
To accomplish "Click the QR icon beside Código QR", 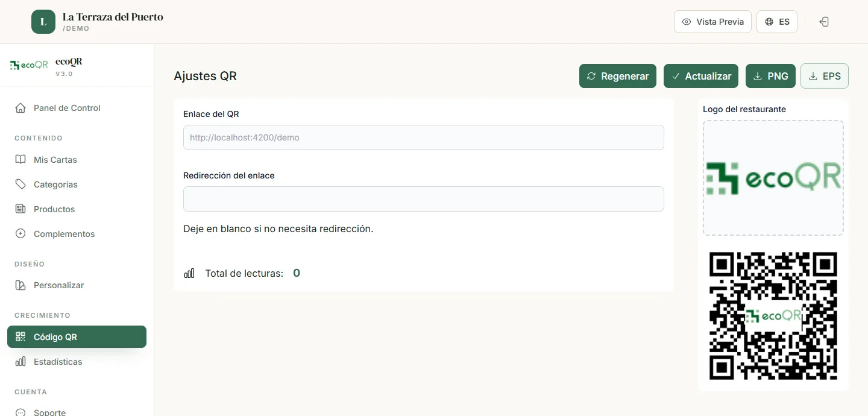I will (x=20, y=337).
